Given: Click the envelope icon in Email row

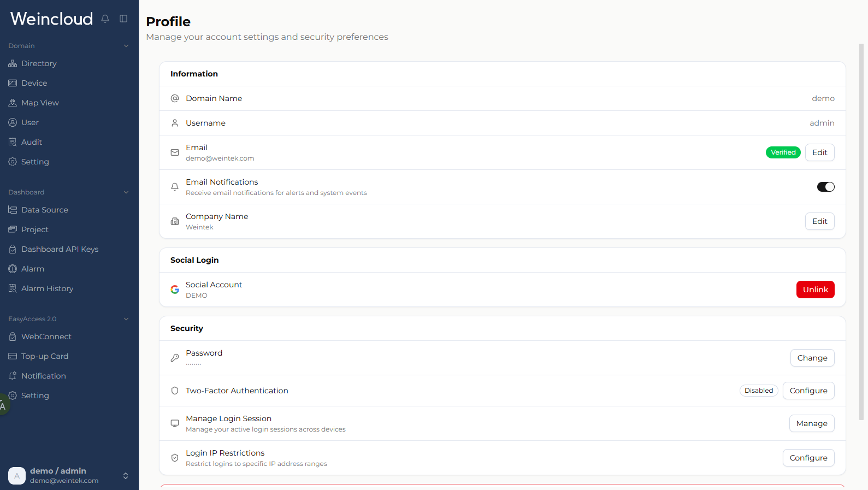Looking at the screenshot, I should (x=175, y=152).
